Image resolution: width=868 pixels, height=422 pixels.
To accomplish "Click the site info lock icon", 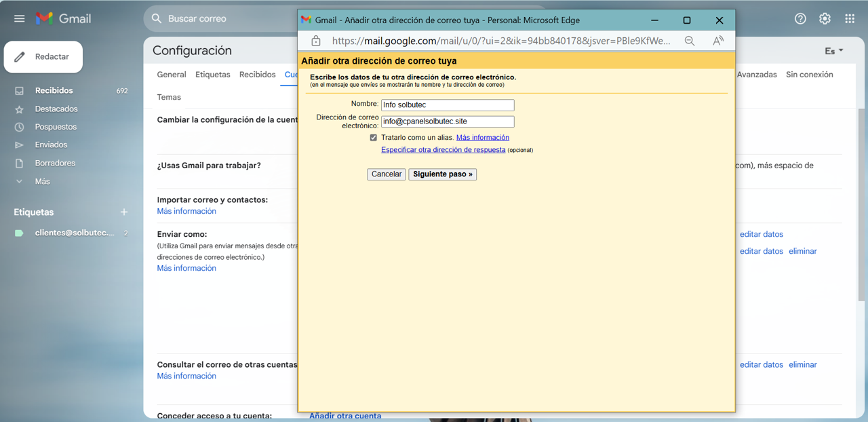I will [316, 41].
